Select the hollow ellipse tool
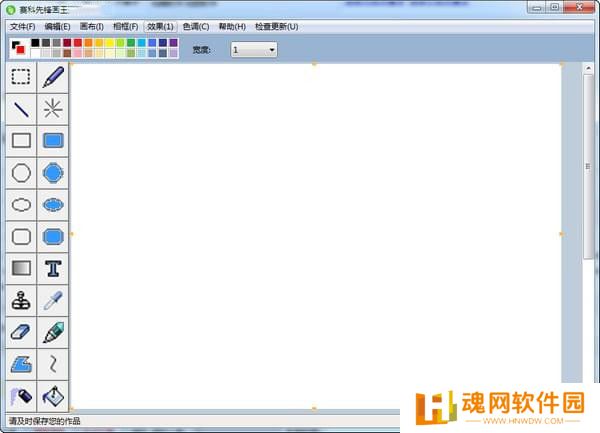The height and width of the screenshot is (433, 600). pyautogui.click(x=21, y=205)
